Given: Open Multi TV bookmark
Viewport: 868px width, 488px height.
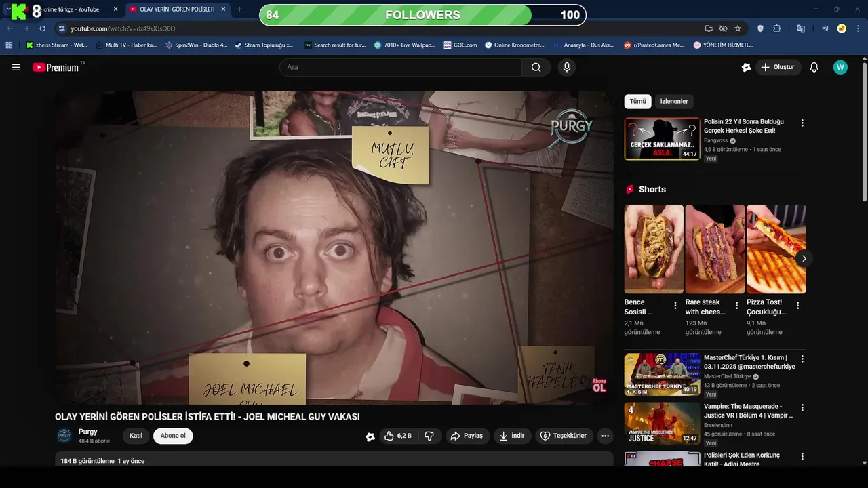Looking at the screenshot, I should (x=126, y=45).
